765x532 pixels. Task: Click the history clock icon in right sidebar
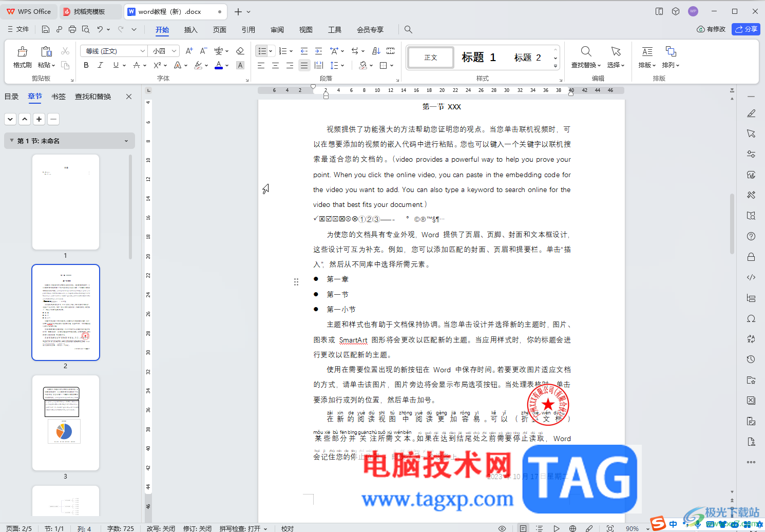pos(751,359)
